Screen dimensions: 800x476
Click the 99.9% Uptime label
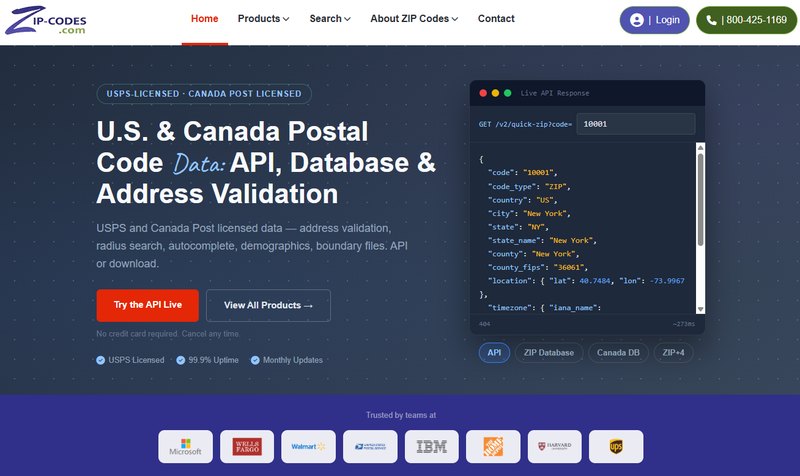(x=213, y=360)
